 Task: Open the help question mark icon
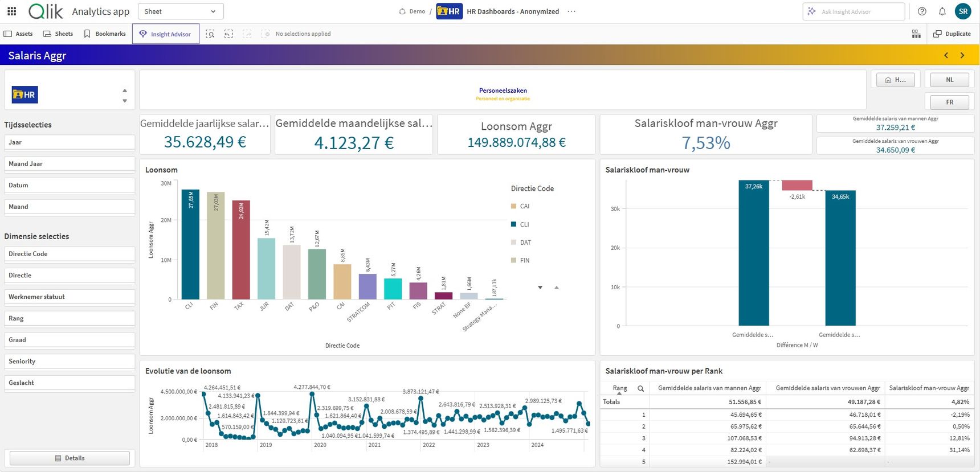click(x=922, y=11)
